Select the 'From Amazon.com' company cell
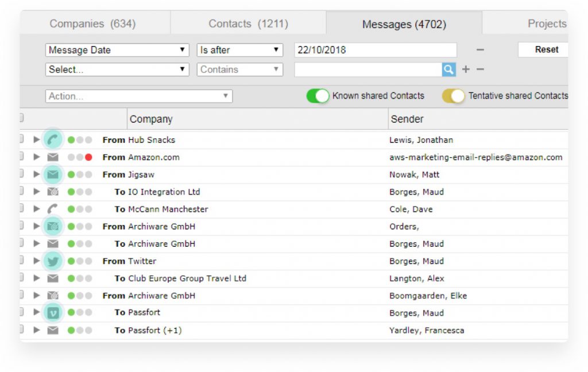The height and width of the screenshot is (372, 588). [141, 157]
